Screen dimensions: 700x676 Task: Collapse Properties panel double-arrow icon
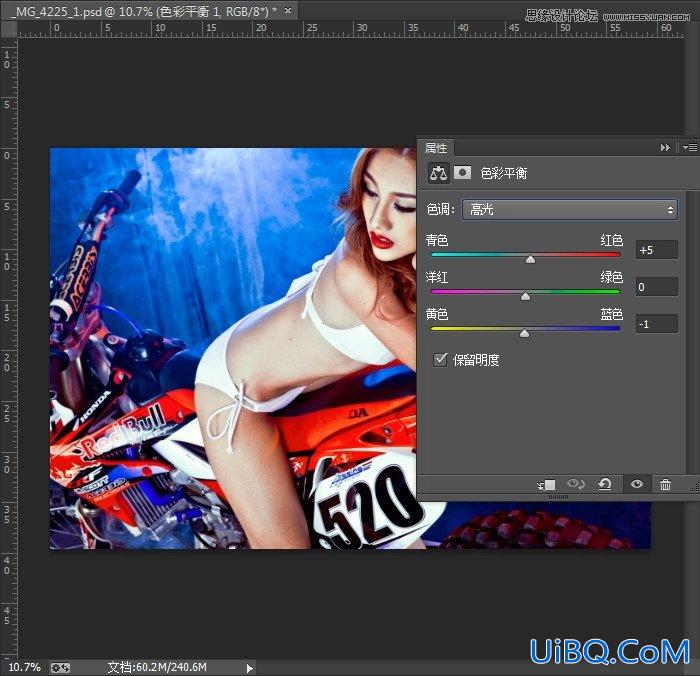coord(665,147)
